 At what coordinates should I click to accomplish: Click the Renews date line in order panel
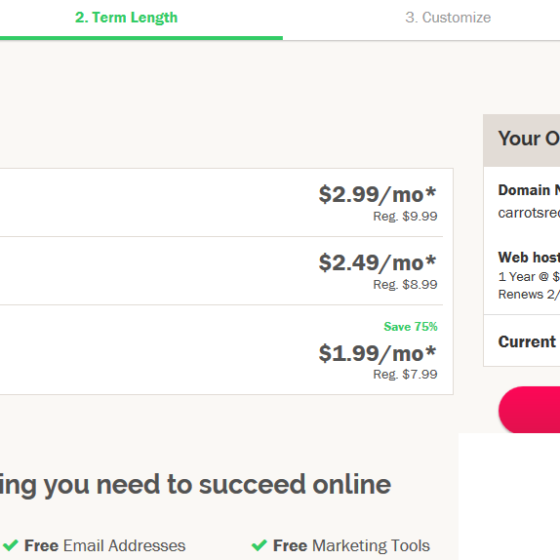pyautogui.click(x=529, y=294)
